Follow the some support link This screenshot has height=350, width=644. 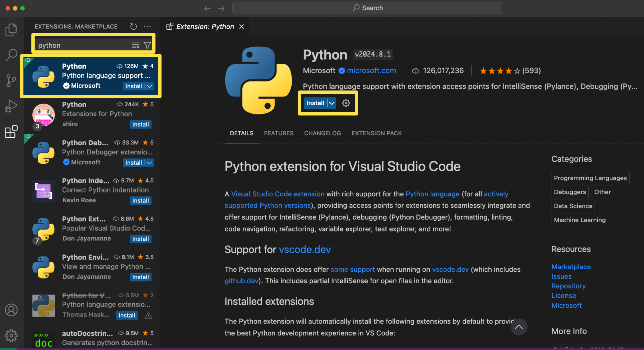(353, 269)
